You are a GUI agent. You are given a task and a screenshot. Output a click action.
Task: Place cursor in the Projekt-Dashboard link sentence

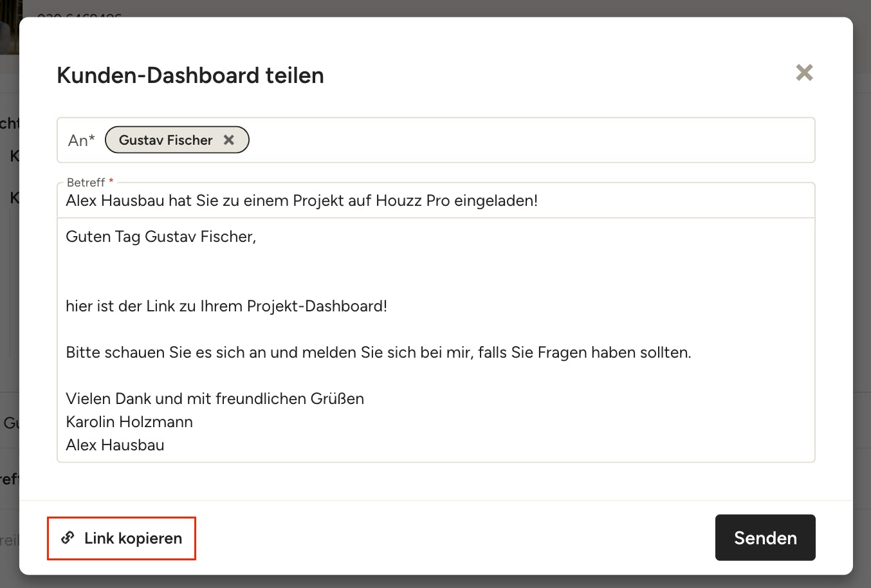[226, 306]
